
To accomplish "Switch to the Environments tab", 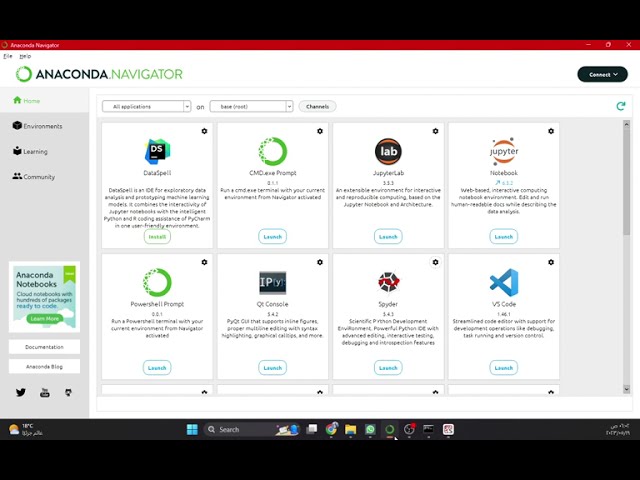I will 44,126.
